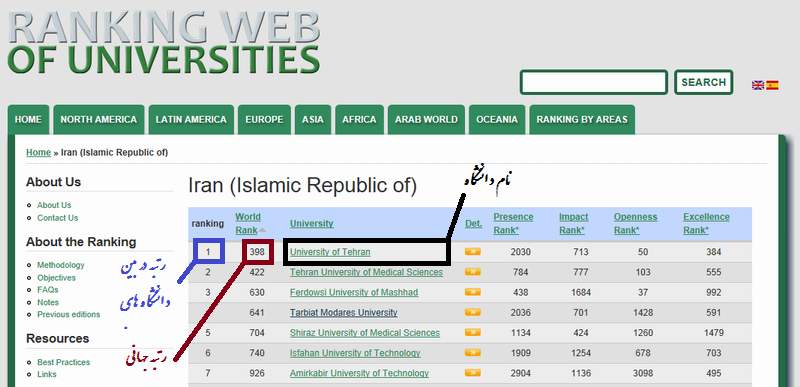Follow the Home breadcrumb link
Screen dimensions: 800x387
coord(39,152)
